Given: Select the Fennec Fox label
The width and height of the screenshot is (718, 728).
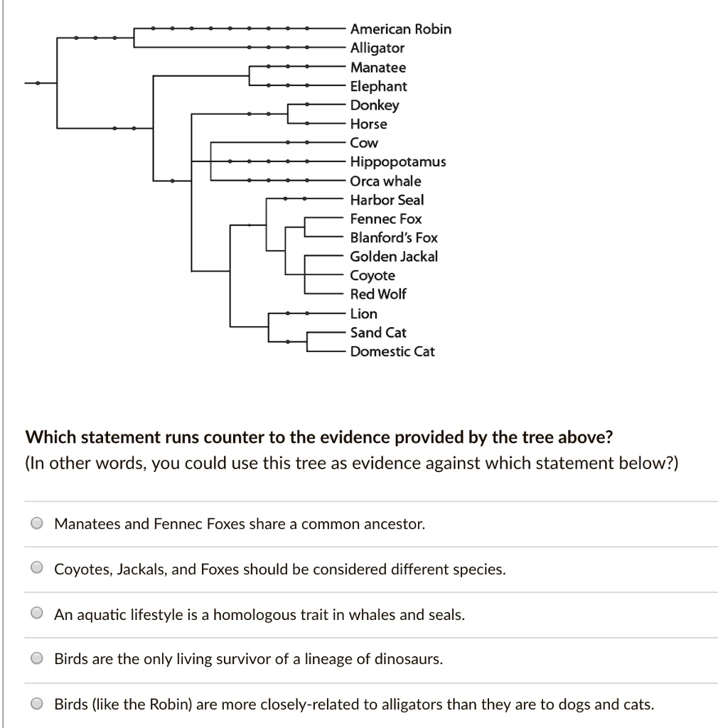Looking at the screenshot, I should [x=385, y=219].
